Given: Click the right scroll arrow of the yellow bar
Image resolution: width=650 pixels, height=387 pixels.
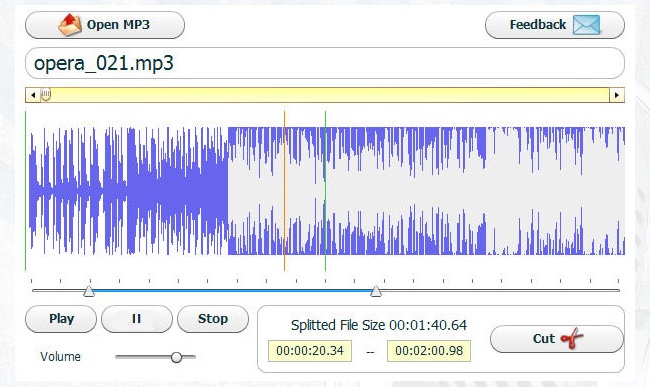Looking at the screenshot, I should click(617, 95).
